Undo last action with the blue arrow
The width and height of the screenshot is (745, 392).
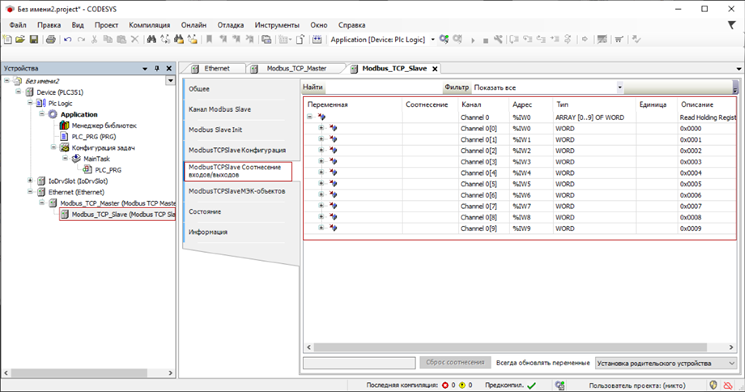(x=67, y=39)
